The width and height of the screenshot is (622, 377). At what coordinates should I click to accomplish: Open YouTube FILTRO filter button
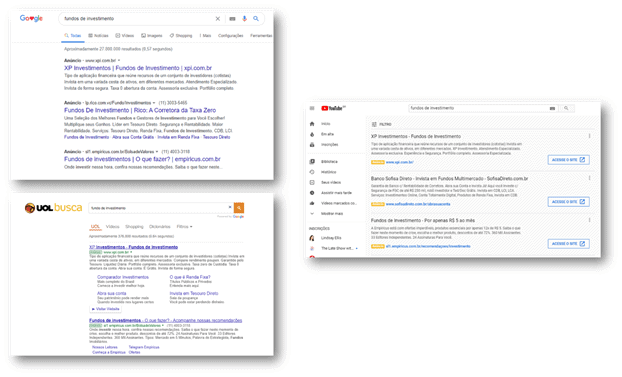pos(382,125)
